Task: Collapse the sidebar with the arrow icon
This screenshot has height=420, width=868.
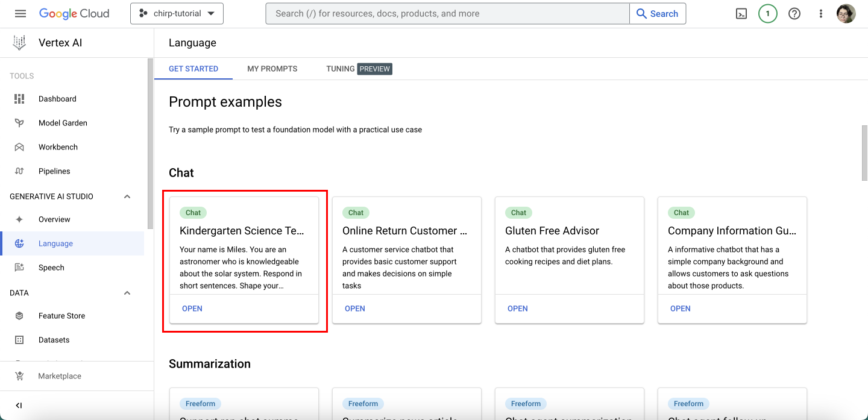Action: 19,406
